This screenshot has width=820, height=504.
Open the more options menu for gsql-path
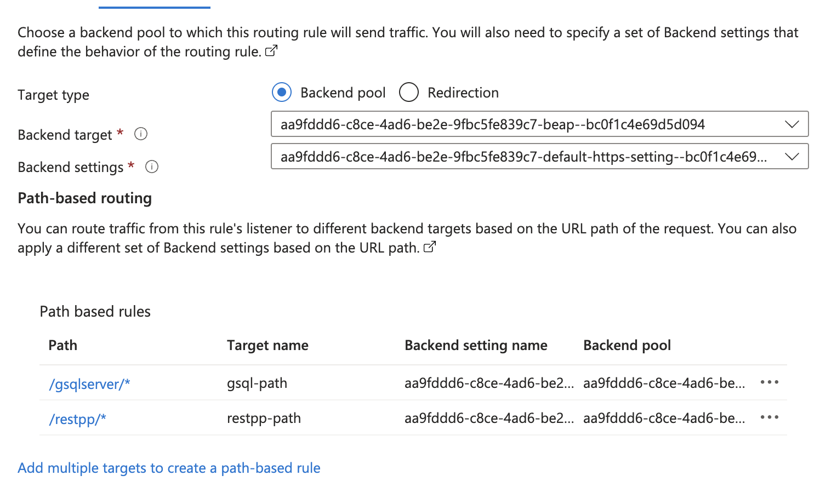tap(769, 382)
